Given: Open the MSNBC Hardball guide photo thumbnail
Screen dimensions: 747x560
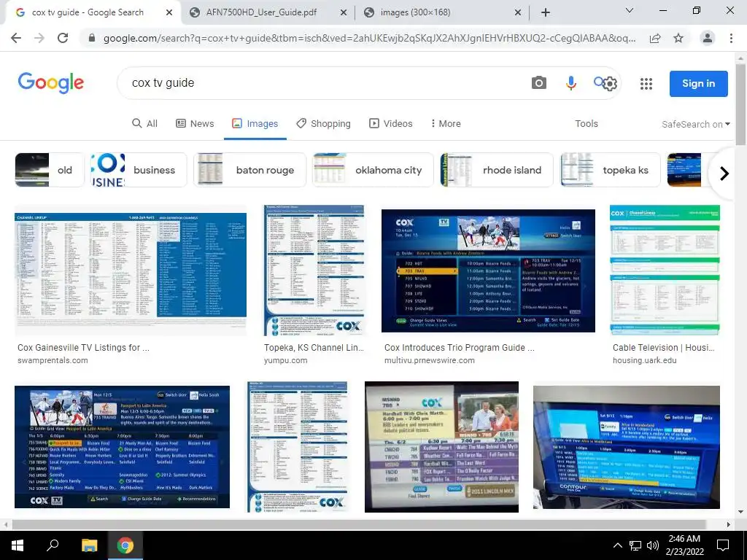Looking at the screenshot, I should pyautogui.click(x=441, y=447).
